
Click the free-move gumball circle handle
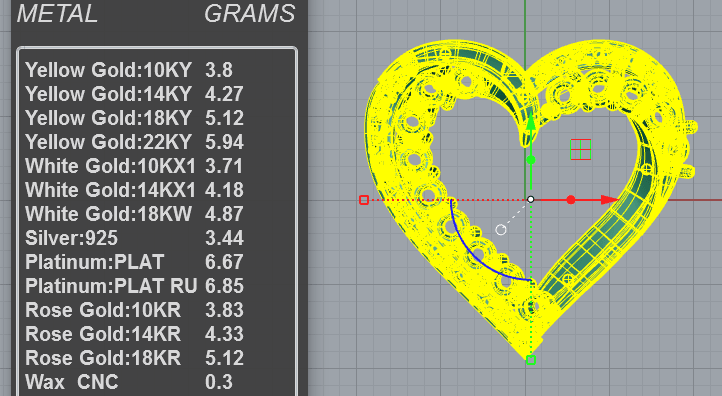click(x=501, y=229)
